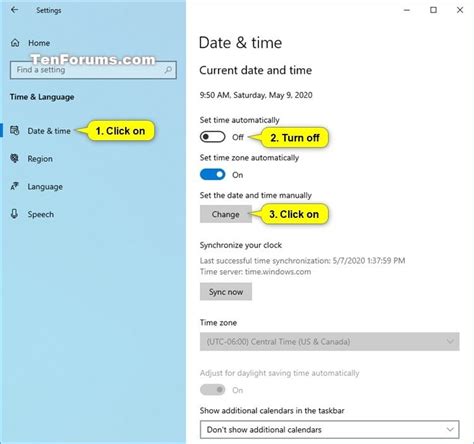
Task: Click the Time & Language heading
Action: pos(42,97)
